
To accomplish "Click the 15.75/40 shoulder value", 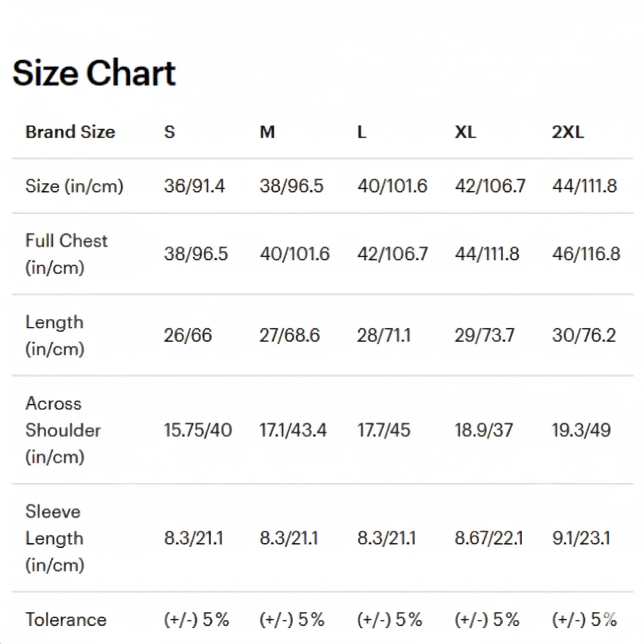I will coord(197,430).
